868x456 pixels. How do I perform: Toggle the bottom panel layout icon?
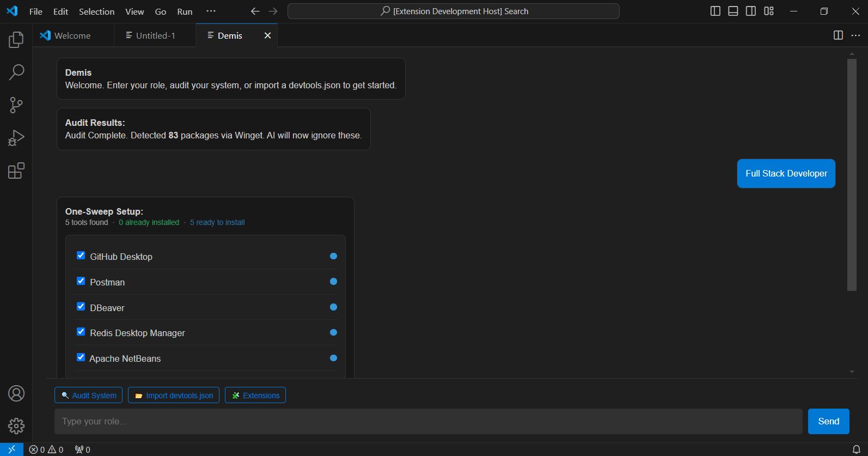click(x=733, y=11)
